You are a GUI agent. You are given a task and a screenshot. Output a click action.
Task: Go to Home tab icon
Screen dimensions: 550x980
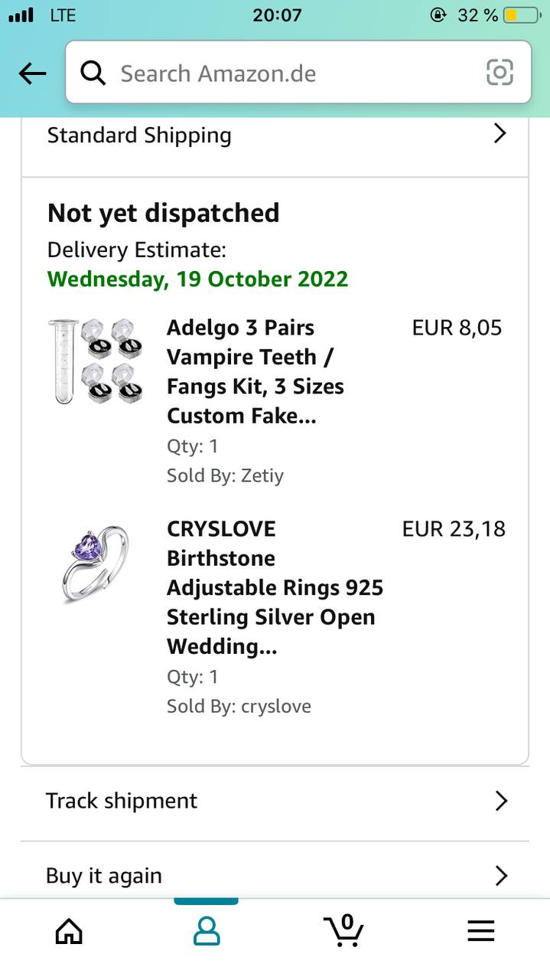click(69, 931)
